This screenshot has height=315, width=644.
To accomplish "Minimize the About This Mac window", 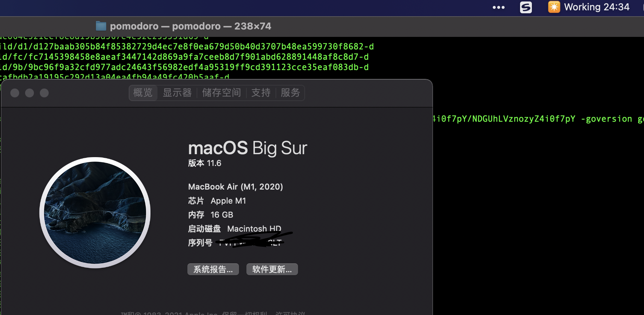I will click(x=30, y=93).
